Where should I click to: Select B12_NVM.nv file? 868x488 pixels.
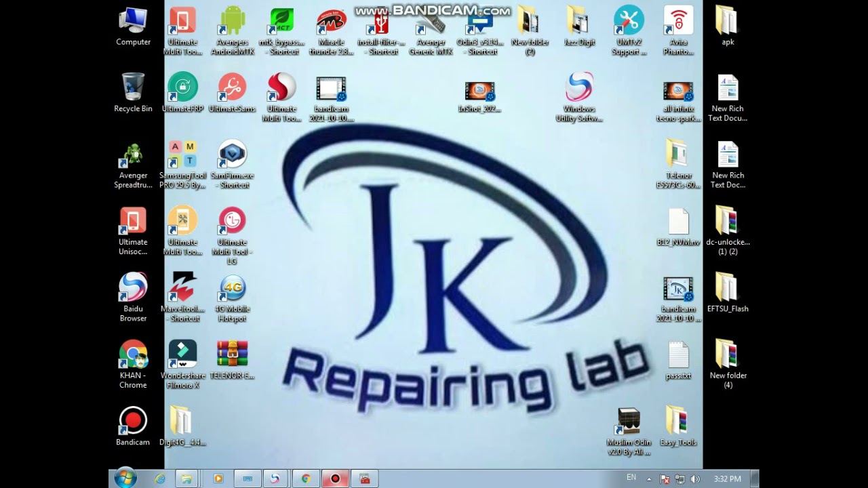pyautogui.click(x=678, y=227)
